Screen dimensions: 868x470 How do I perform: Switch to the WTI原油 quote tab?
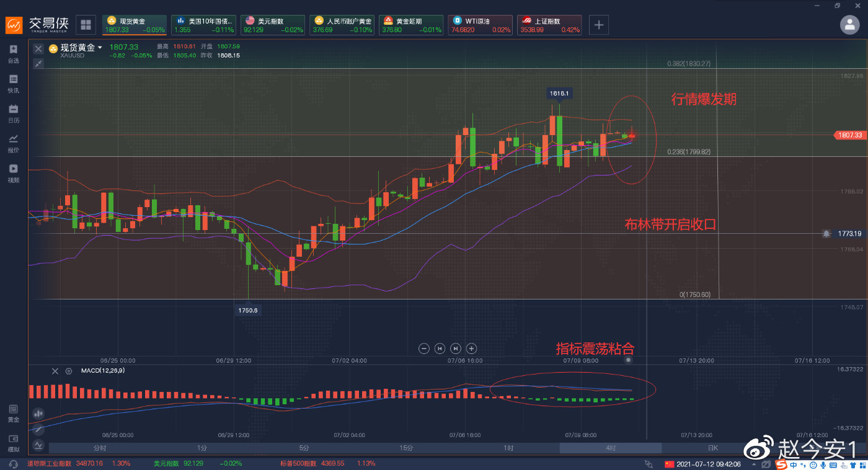[x=480, y=25]
